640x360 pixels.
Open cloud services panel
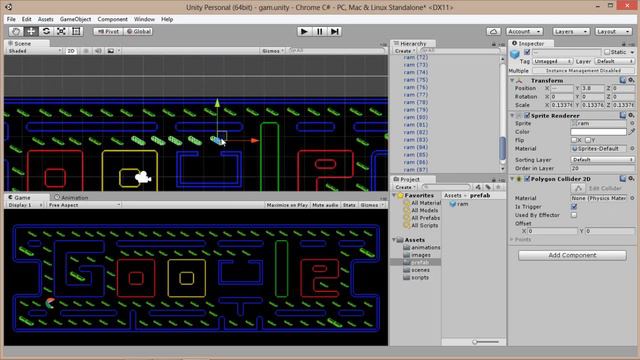pos(493,31)
